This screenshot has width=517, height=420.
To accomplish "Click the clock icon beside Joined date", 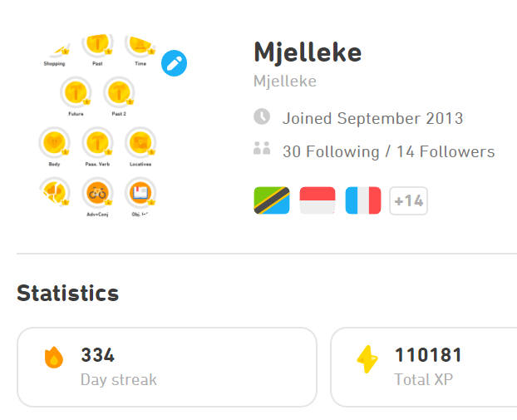I will 262,116.
